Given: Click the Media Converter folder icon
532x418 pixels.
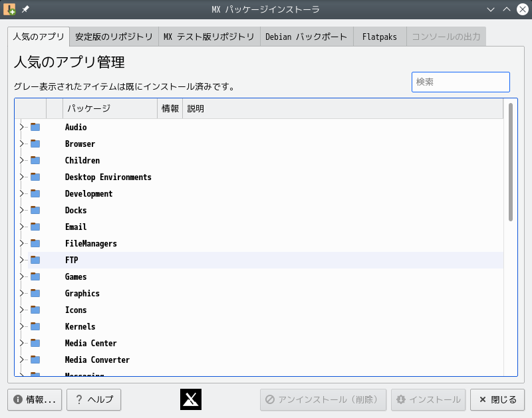Looking at the screenshot, I should (35, 360).
